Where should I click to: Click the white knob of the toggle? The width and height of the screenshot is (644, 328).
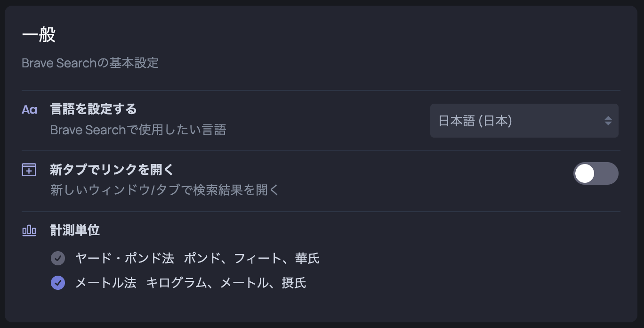tap(585, 173)
